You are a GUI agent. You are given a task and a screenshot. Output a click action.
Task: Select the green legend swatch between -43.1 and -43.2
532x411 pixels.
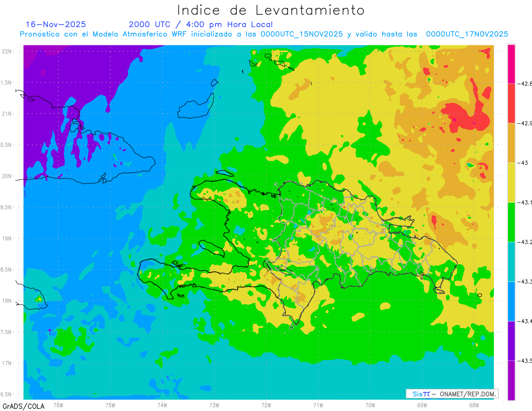(x=511, y=222)
